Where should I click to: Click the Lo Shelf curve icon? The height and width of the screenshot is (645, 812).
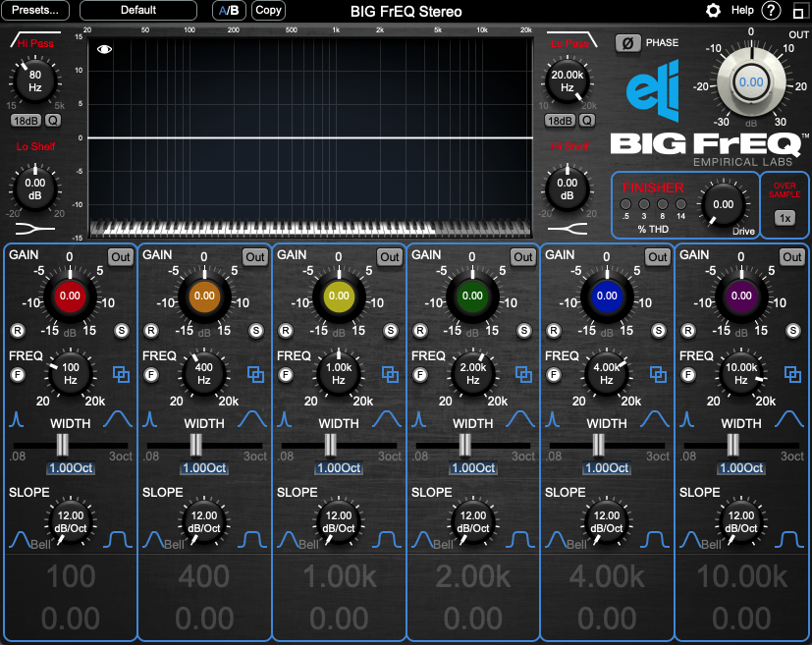click(35, 229)
